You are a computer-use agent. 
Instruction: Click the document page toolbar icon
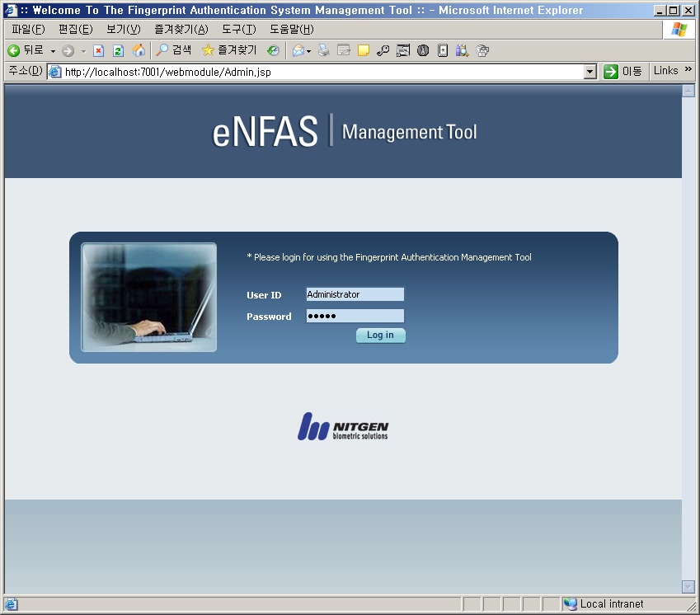[x=443, y=50]
